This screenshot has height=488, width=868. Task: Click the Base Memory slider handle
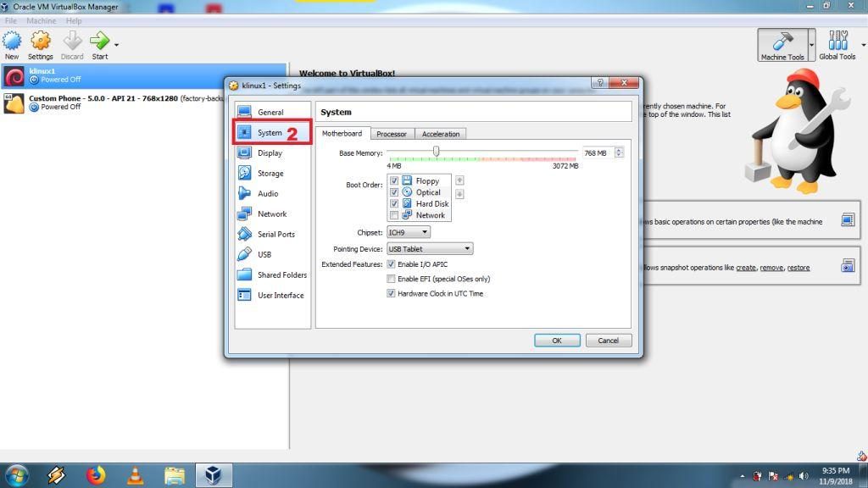point(437,151)
